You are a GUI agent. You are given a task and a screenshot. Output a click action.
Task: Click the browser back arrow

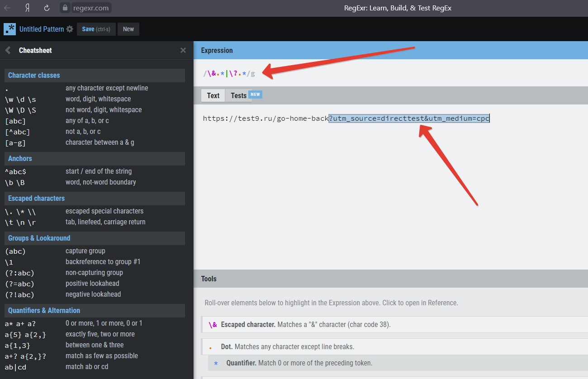[8, 8]
